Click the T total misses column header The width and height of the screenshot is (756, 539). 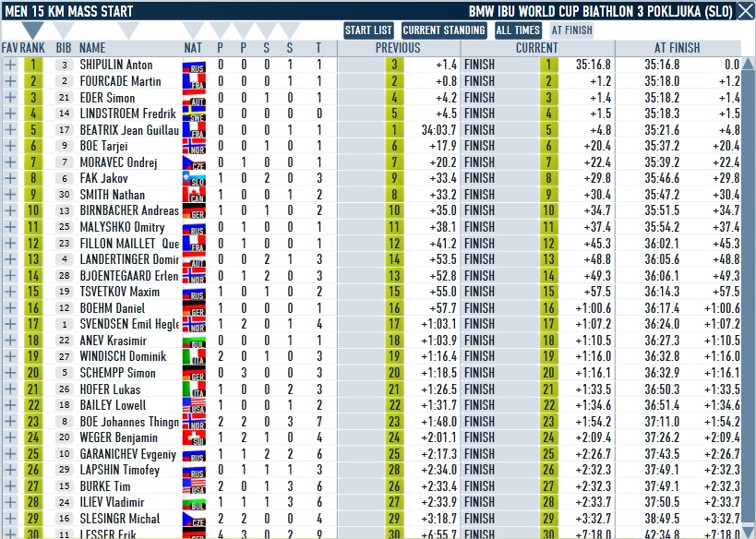(x=318, y=48)
